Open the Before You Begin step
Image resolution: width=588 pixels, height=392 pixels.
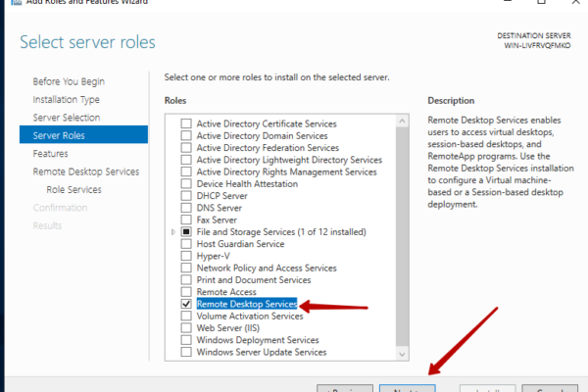pos(69,81)
